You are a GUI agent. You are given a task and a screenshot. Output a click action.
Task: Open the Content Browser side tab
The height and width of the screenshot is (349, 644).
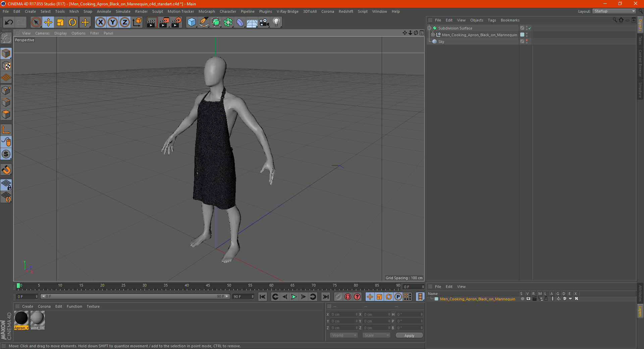pos(640,63)
